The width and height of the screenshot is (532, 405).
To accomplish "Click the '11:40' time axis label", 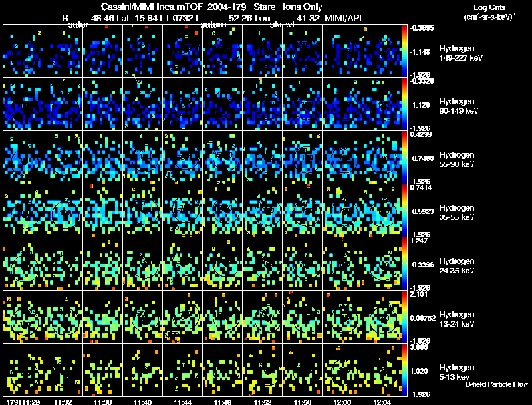I will point(142,402).
